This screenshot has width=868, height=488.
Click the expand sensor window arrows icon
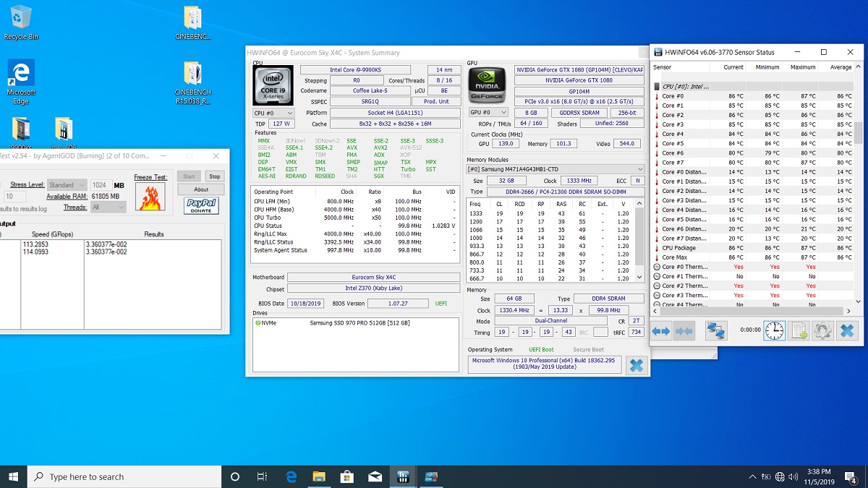click(660, 331)
